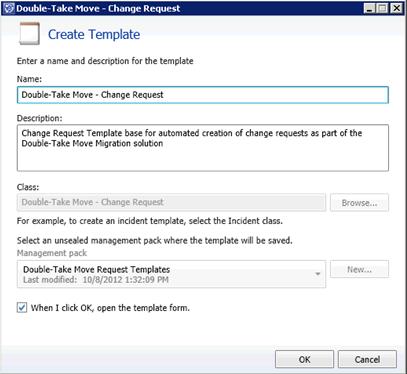407x374 pixels.
Task: Click the Management pack label
Action: click(x=52, y=253)
